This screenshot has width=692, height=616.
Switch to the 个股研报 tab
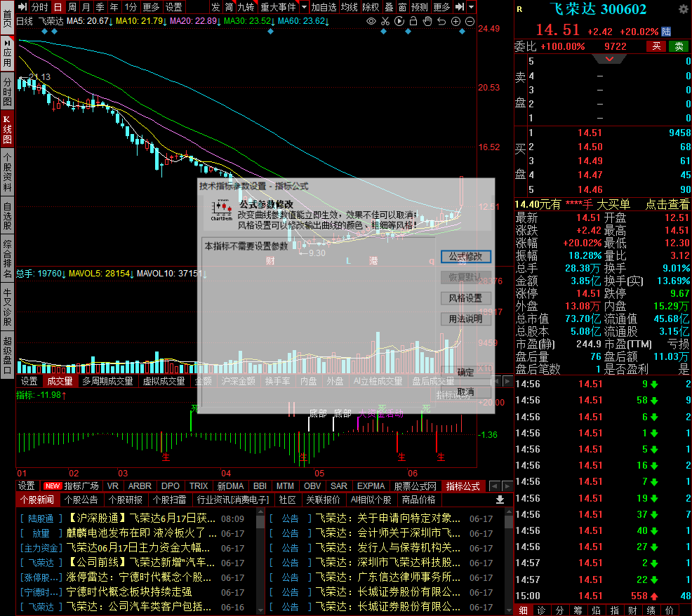pyautogui.click(x=126, y=500)
